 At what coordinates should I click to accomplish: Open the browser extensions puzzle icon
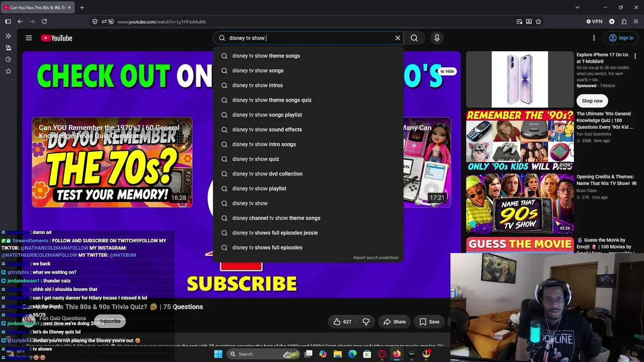pos(624,22)
